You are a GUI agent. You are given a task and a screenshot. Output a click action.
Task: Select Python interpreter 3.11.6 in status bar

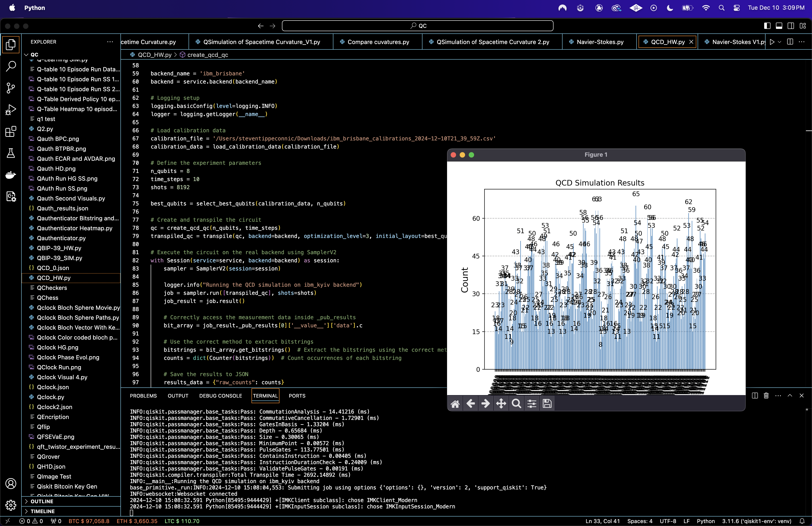pyautogui.click(x=756, y=521)
